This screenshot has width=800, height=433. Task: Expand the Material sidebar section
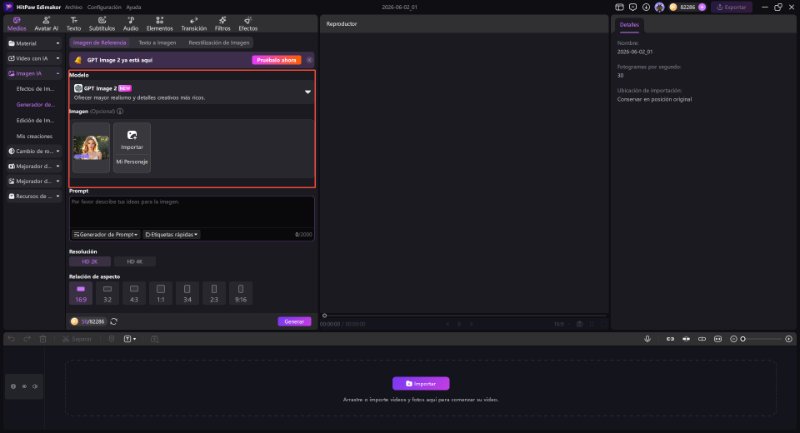[34, 43]
